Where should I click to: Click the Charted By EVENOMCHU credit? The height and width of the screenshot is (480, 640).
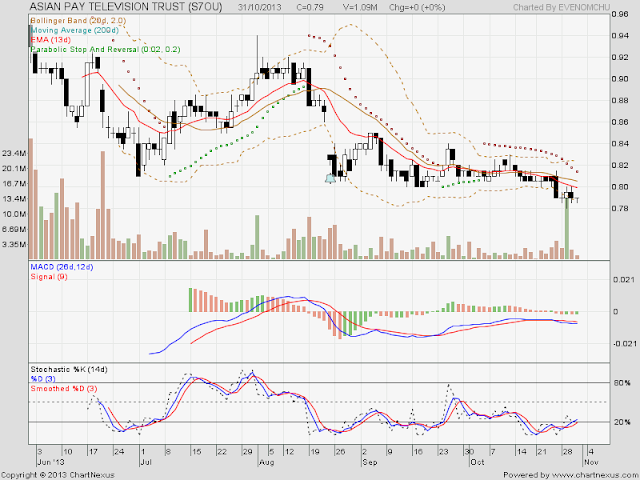click(x=560, y=7)
